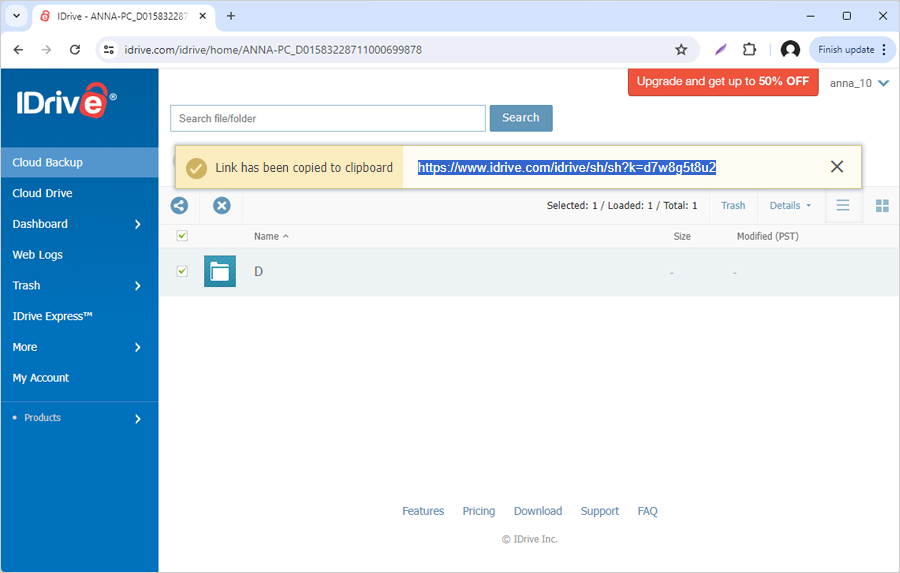Open the Download footer link
The image size is (900, 573).
[538, 511]
